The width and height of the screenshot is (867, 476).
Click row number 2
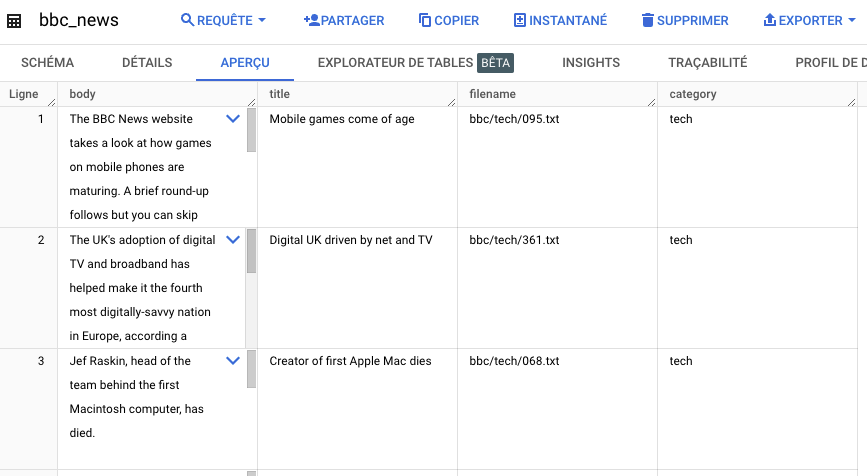click(41, 240)
